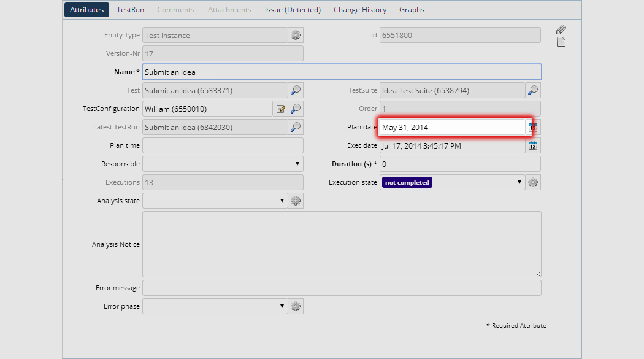Viewport: 644px width, 359px height.
Task: Search Latest TestRun with the magnifier icon
Action: coord(296,127)
